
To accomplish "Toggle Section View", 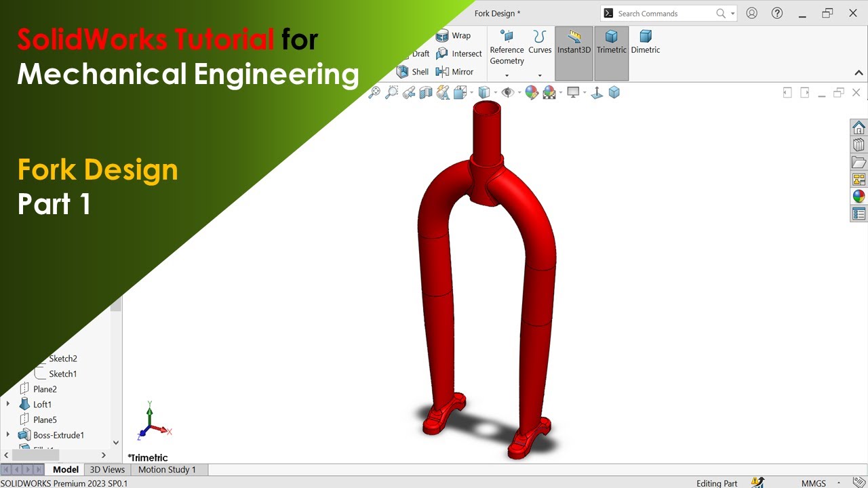I will point(426,93).
